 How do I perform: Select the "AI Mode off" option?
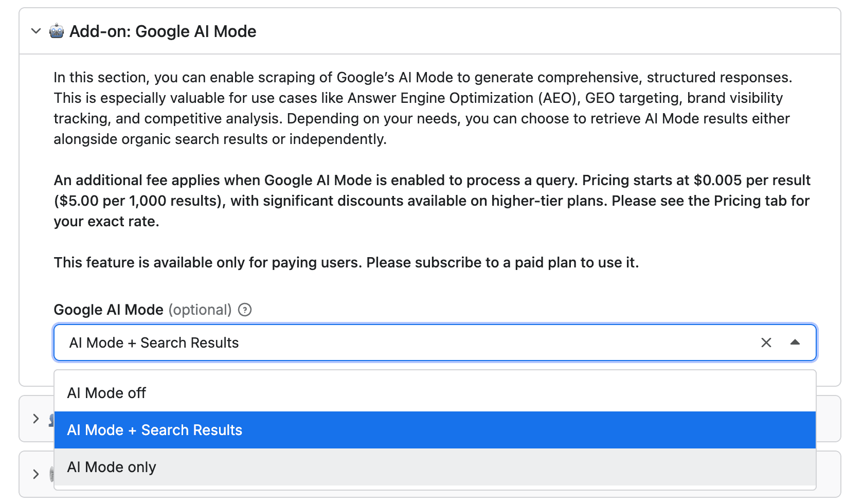coord(107,393)
